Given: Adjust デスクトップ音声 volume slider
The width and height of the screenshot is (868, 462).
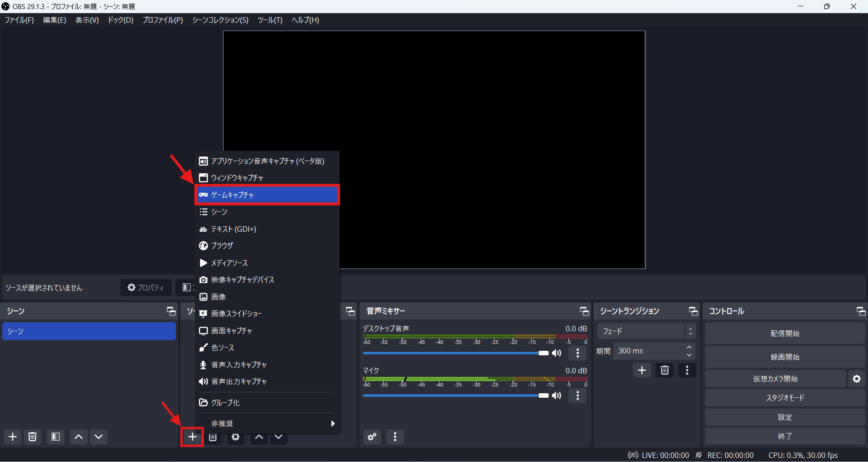Looking at the screenshot, I should point(456,353).
